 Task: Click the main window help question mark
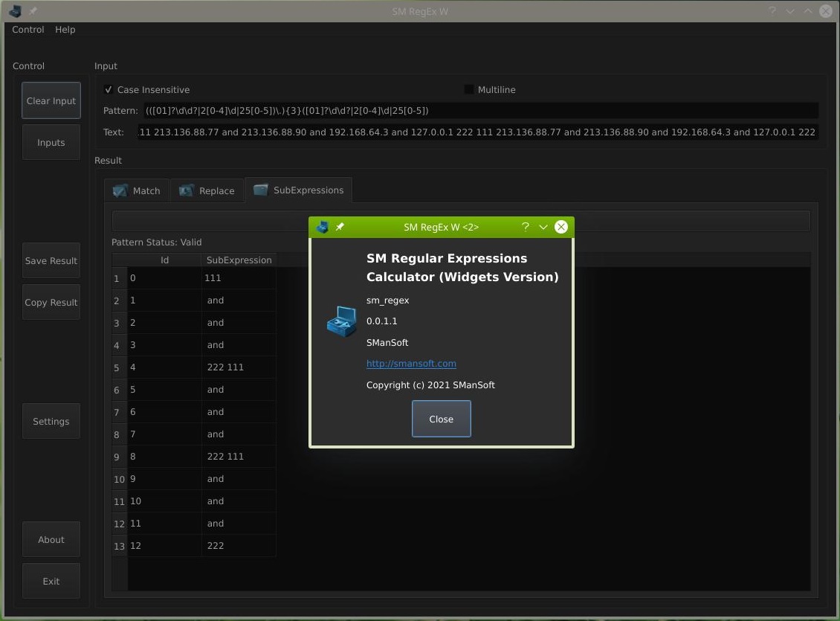point(772,11)
